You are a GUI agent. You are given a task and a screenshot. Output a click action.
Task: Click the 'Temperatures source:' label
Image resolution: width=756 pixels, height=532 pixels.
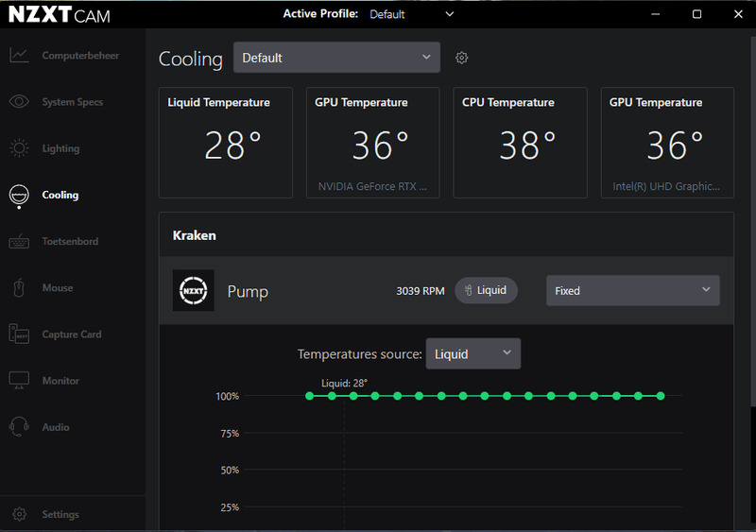(x=360, y=354)
